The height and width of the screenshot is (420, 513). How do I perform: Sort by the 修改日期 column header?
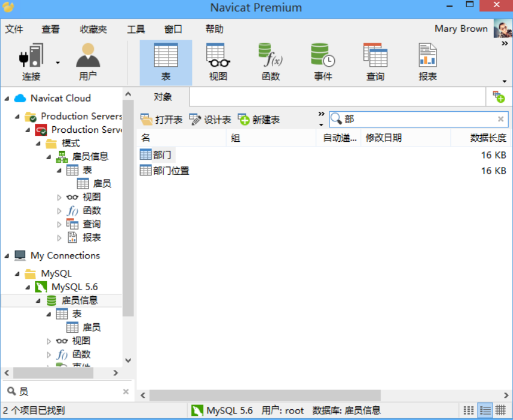[406, 138]
